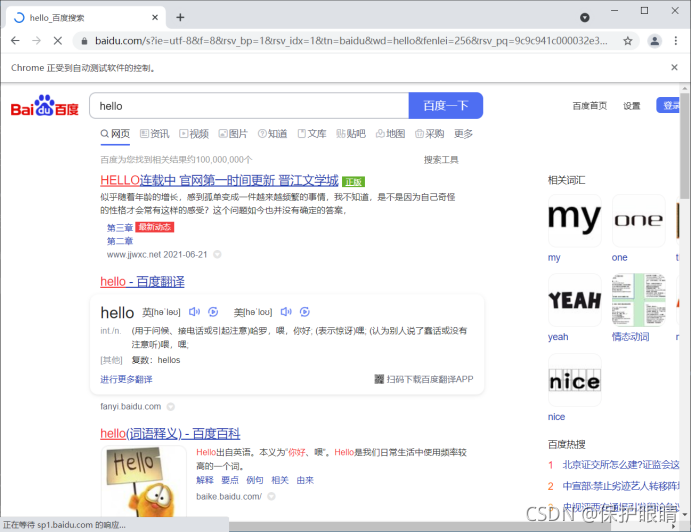Open hot search item 2 中宣部
Viewport: 692px width, 532px height.
tap(621, 486)
